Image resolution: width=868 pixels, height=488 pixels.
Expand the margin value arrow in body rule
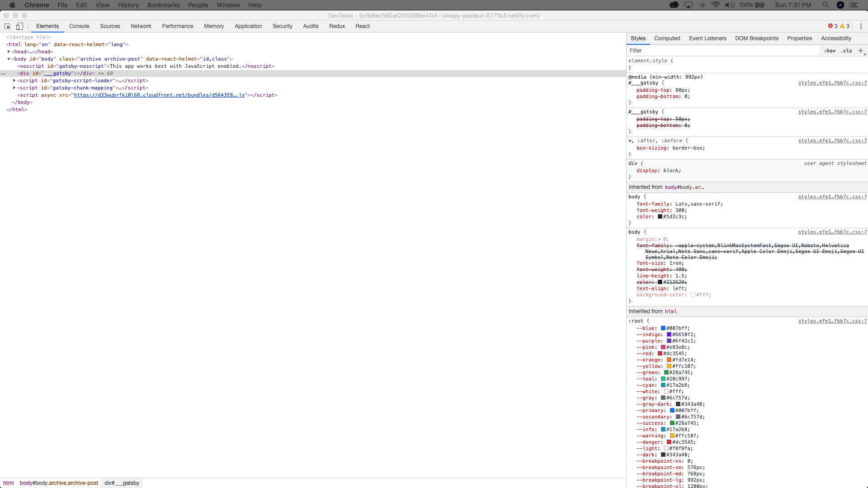(660, 239)
